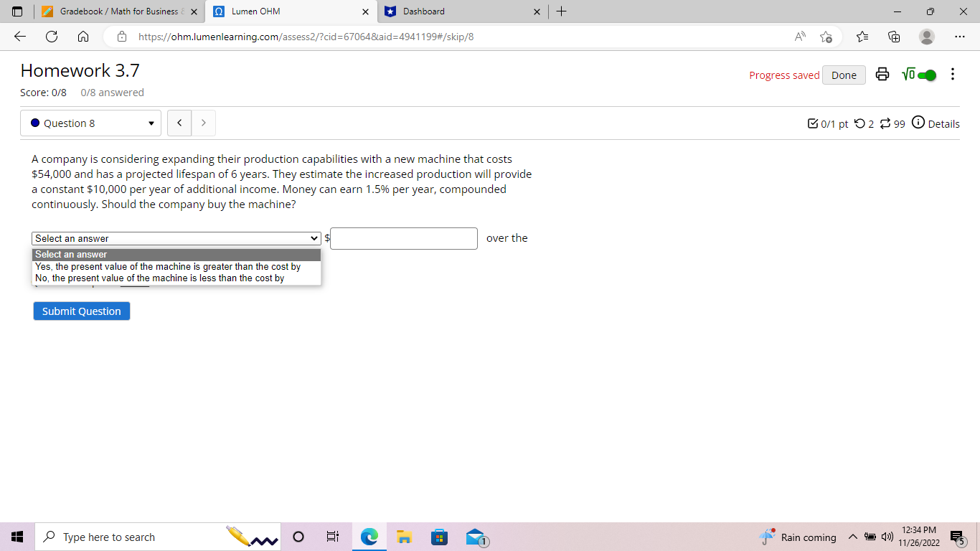
Task: Print the homework using the printer icon
Action: click(x=882, y=75)
